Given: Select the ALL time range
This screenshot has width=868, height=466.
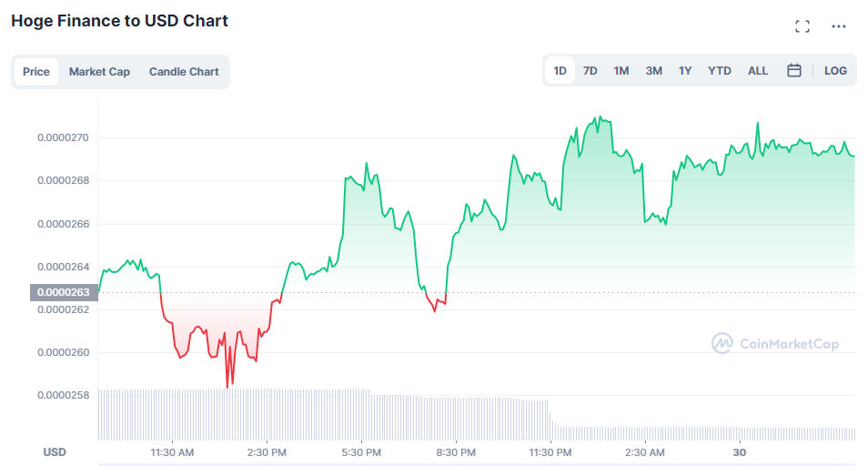Looking at the screenshot, I should click(758, 71).
